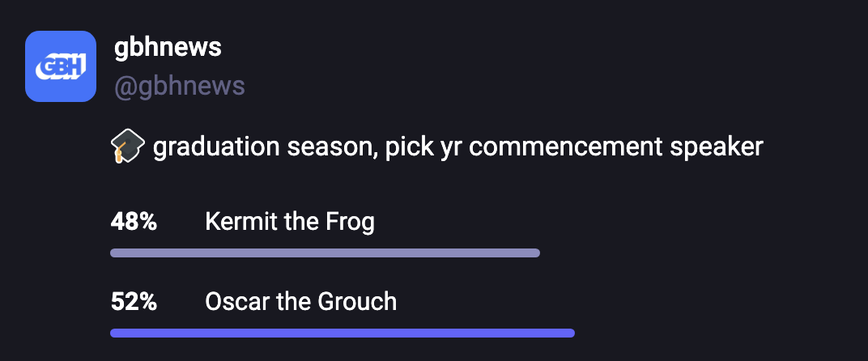Screen dimensions: 868x361
Task: Click the Oscar the Grouch result bar
Action: 342,333
